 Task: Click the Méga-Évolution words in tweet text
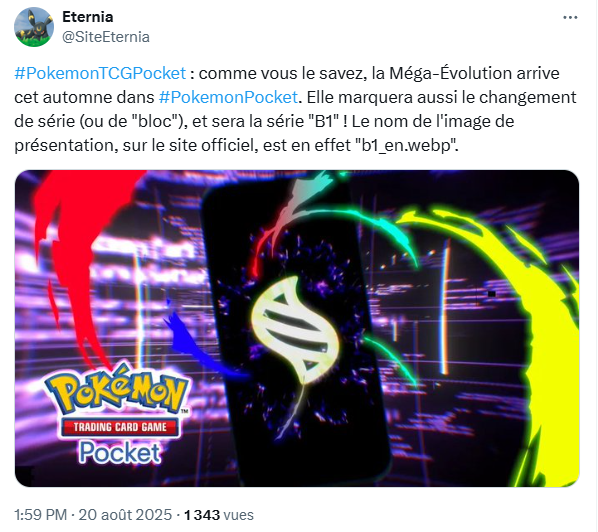(x=450, y=73)
